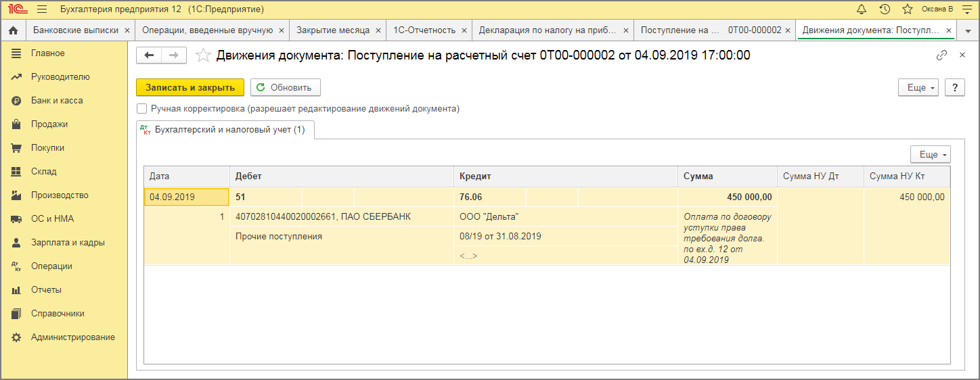
Task: Switch to the Закрытие месяца tab
Action: (333, 30)
